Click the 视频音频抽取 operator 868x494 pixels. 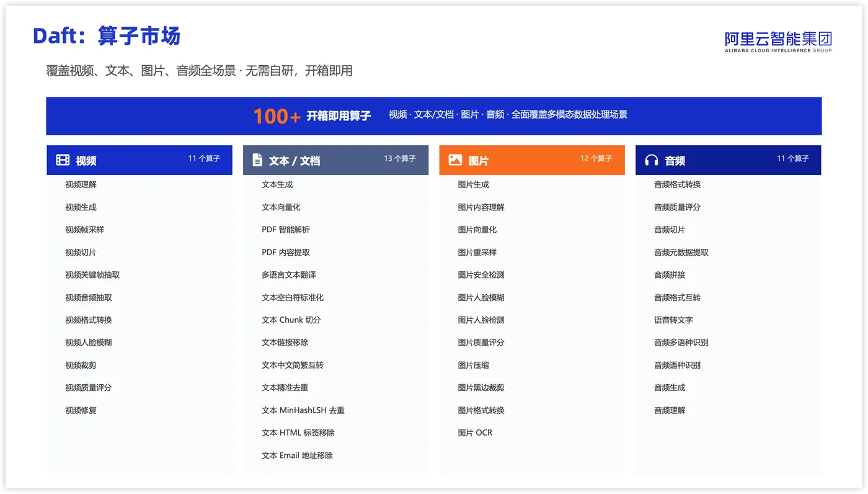coord(89,297)
